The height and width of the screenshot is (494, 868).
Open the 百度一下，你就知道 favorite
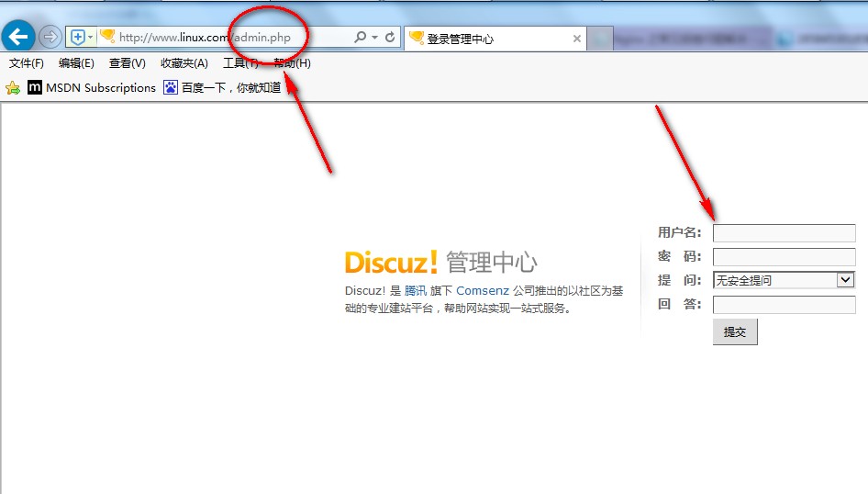pos(222,87)
